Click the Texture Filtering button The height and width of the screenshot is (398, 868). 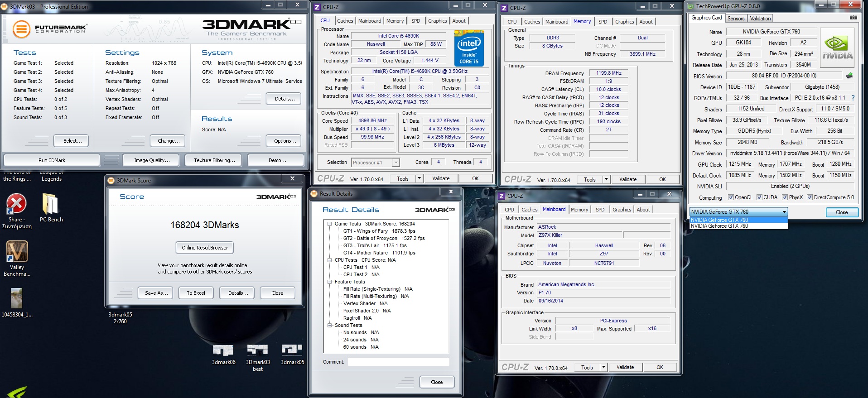(x=214, y=160)
